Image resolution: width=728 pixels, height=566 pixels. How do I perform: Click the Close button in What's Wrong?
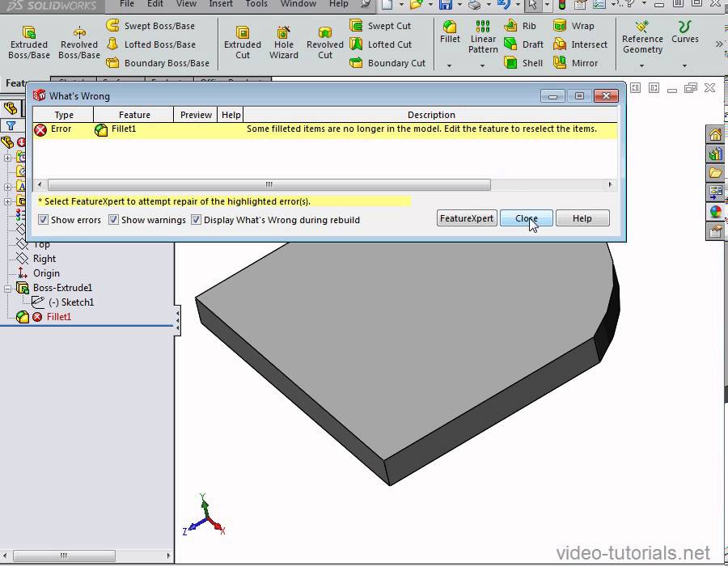click(526, 218)
